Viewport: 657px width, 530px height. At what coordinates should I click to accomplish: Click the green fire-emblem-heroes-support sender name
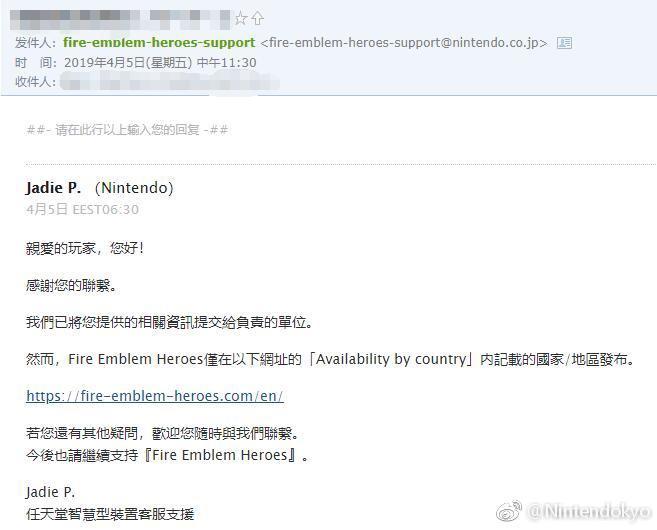(159, 42)
